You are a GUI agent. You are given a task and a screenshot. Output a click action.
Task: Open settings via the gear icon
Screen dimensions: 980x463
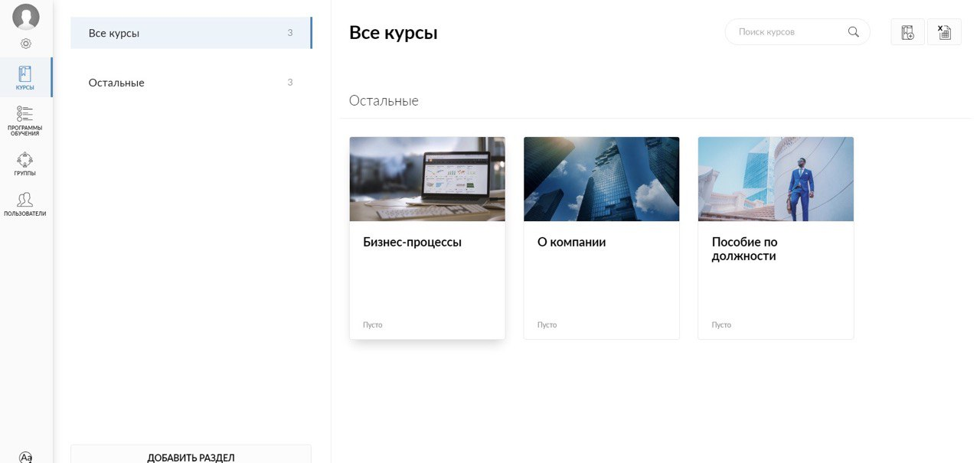click(x=25, y=44)
